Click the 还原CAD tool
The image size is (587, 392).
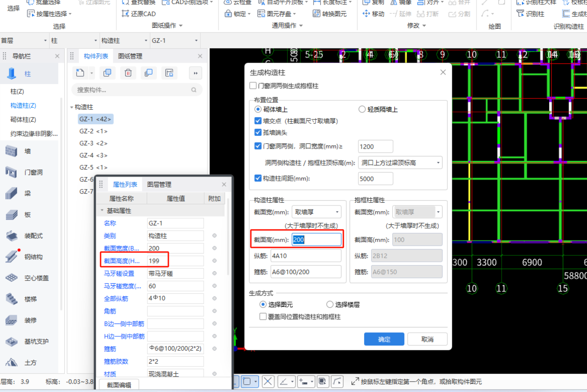pos(139,14)
